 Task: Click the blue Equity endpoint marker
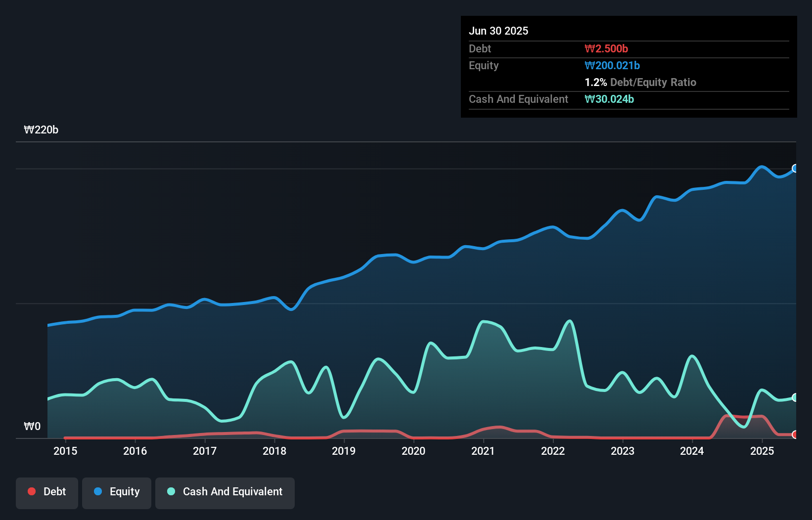(x=795, y=169)
